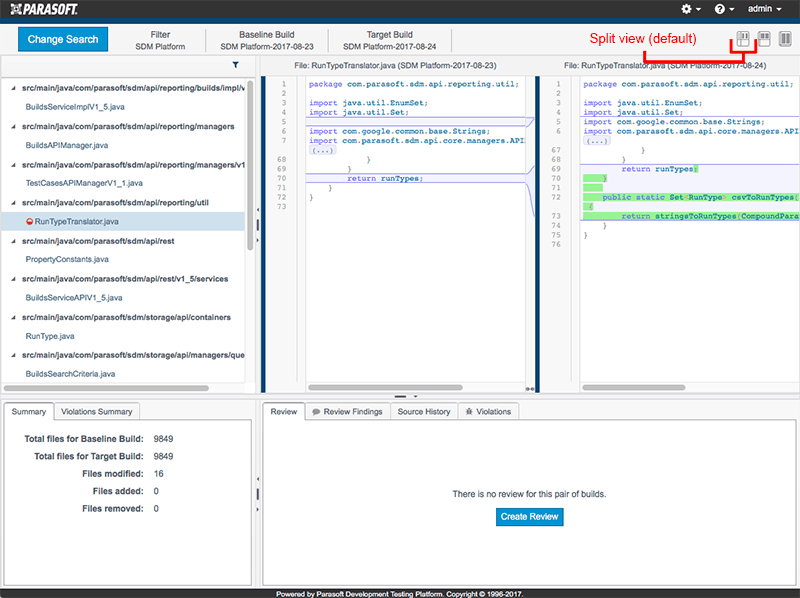This screenshot has height=598, width=800.
Task: Click the baseline code horizontal scrollbar
Action: click(x=385, y=388)
